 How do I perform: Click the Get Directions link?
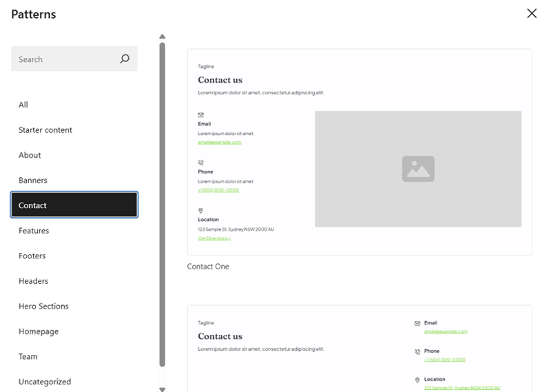point(214,238)
